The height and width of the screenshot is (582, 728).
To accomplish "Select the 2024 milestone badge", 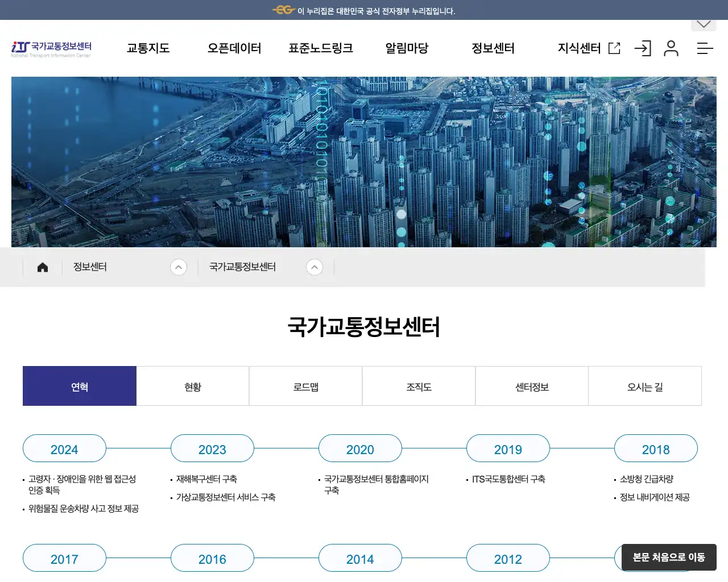I will [64, 448].
